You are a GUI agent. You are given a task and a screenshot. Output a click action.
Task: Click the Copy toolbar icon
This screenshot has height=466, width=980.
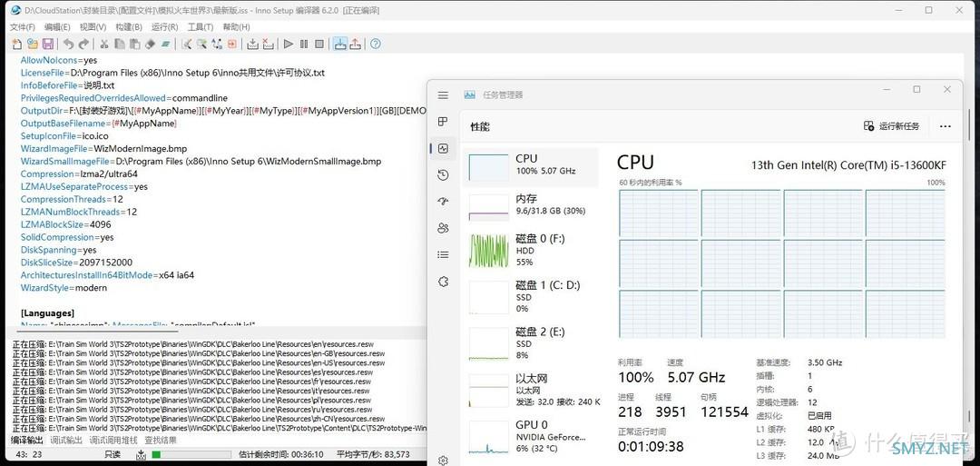pyautogui.click(x=120, y=44)
